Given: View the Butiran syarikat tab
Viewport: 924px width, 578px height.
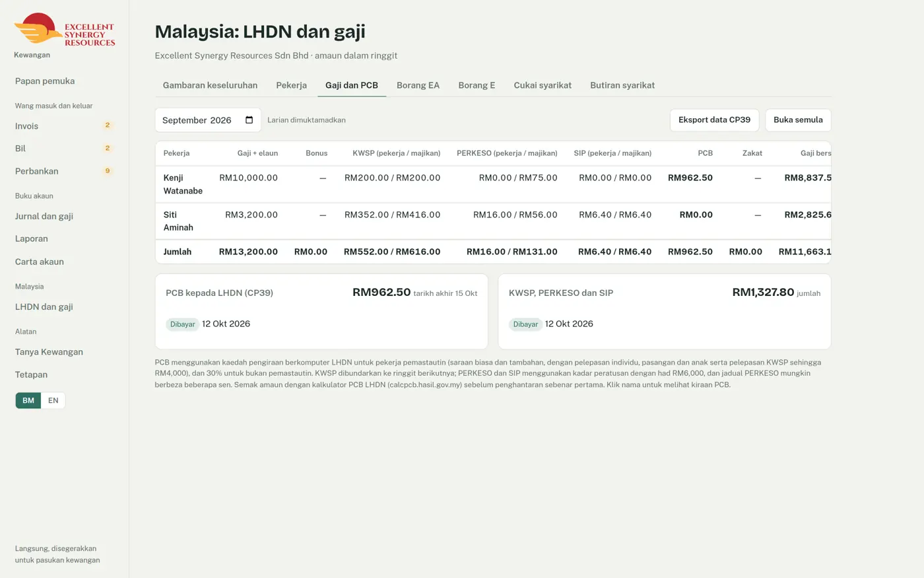Looking at the screenshot, I should [x=622, y=85].
